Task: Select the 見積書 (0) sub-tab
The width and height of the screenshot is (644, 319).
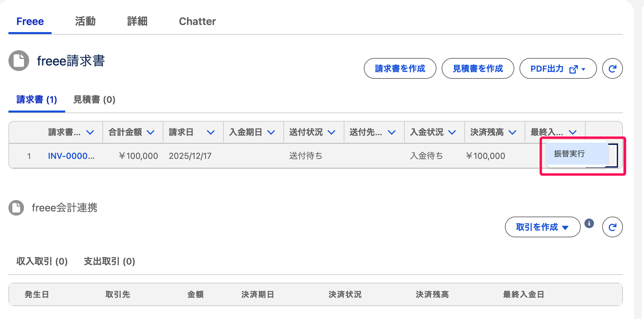Action: pyautogui.click(x=94, y=100)
